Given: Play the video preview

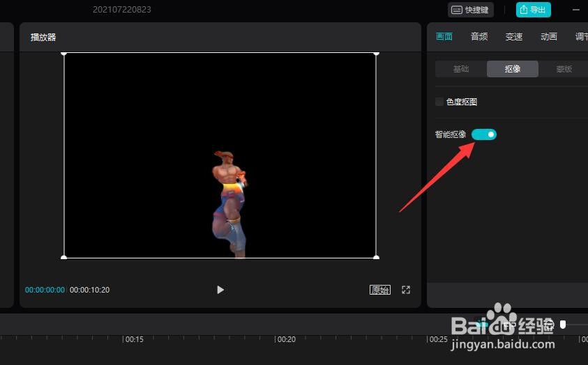Looking at the screenshot, I should (x=220, y=290).
